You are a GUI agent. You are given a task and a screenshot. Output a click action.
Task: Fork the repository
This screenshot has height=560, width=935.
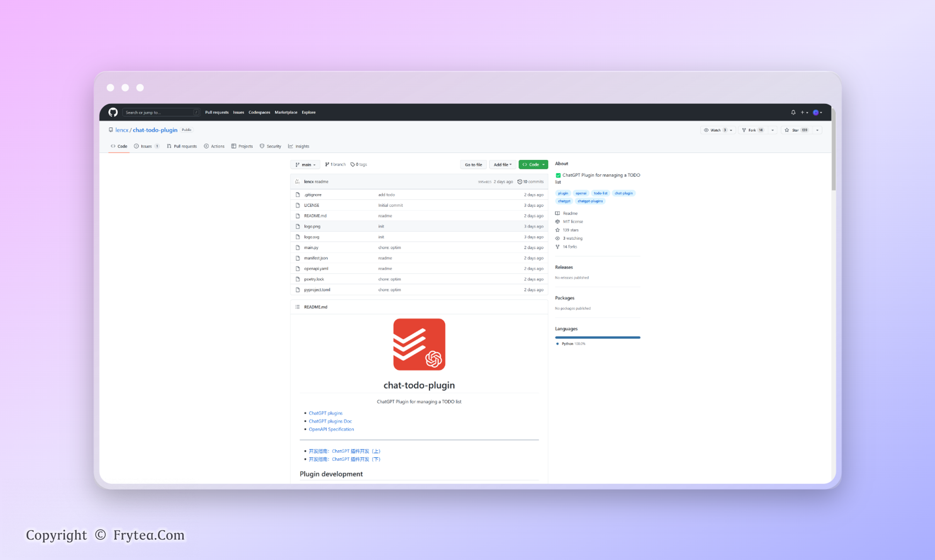point(751,130)
